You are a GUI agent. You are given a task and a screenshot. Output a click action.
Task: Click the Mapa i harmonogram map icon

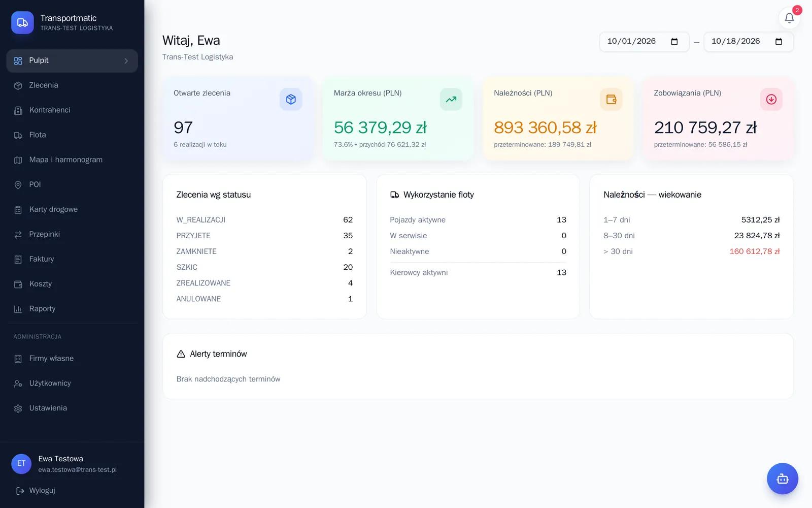point(18,160)
